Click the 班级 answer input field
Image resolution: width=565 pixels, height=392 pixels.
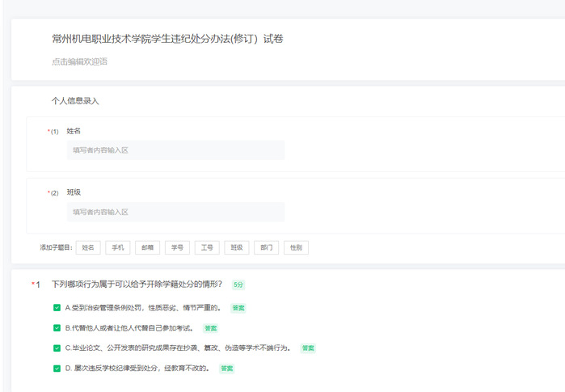coord(175,212)
